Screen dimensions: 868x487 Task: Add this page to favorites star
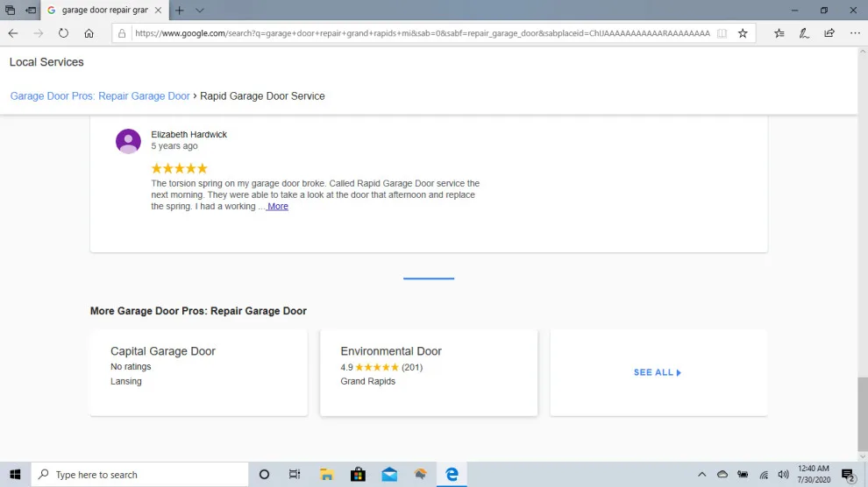743,33
